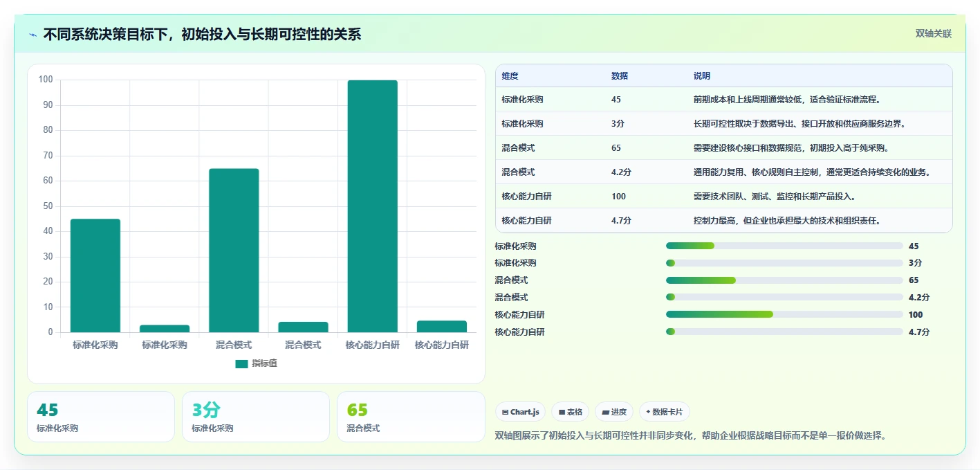Click the lightning icon beside the title
This screenshot has height=470, width=980.
click(x=33, y=35)
